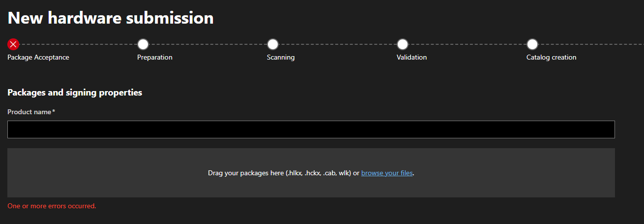644x224 pixels.
Task: Select the Validation step circle
Action: (x=403, y=44)
